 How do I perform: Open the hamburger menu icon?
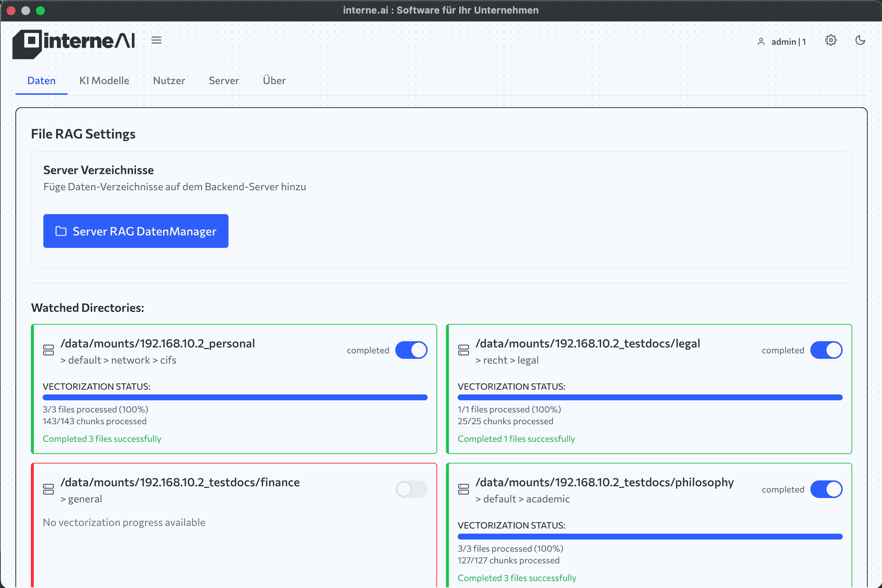[156, 40]
